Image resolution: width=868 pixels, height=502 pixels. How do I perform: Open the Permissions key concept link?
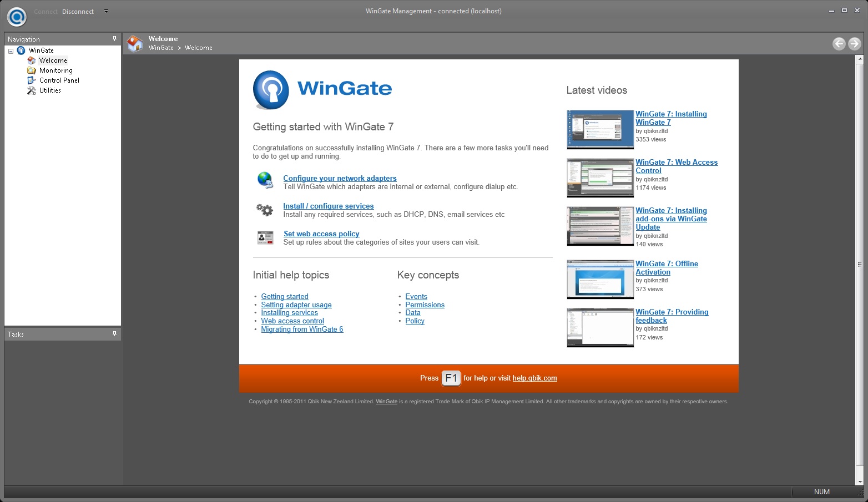(425, 305)
